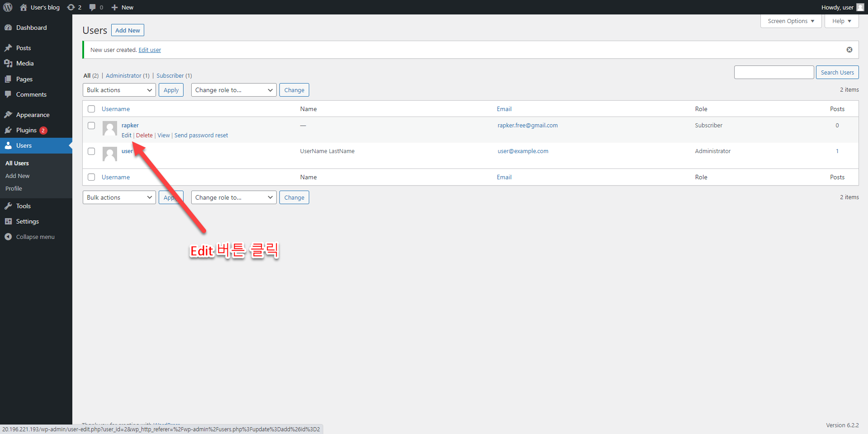Sort by Username in the table footer
The height and width of the screenshot is (434, 868).
pyautogui.click(x=116, y=177)
